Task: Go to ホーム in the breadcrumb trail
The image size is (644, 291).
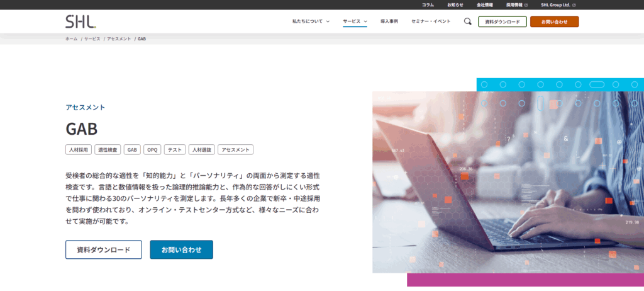Action: 71,39
